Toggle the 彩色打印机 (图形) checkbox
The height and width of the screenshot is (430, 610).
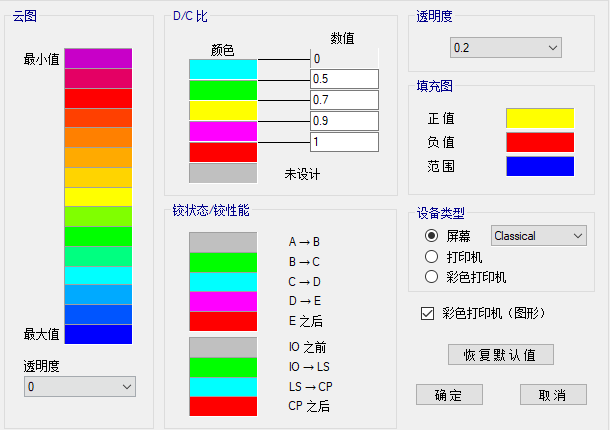(x=428, y=313)
